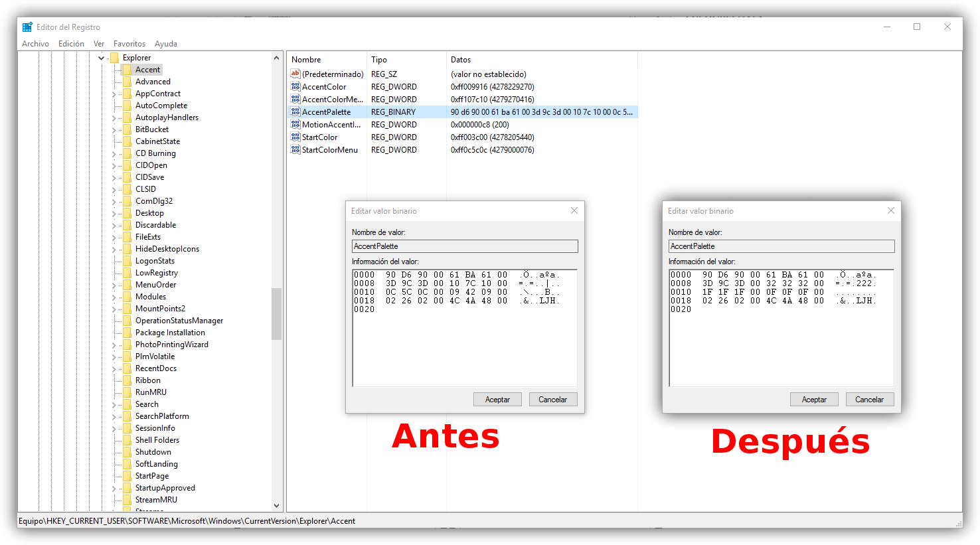Expand the AutoplayHandlers key
The height and width of the screenshot is (545, 980).
coord(114,118)
